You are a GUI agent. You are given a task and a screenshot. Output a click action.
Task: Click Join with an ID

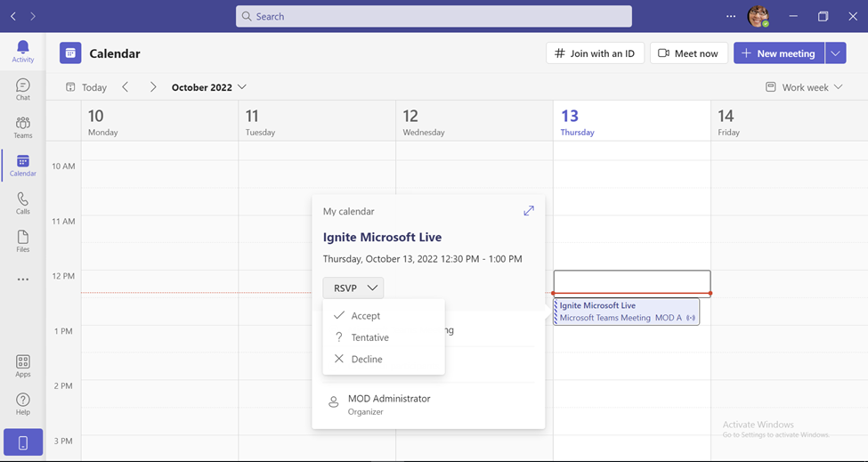click(x=595, y=53)
